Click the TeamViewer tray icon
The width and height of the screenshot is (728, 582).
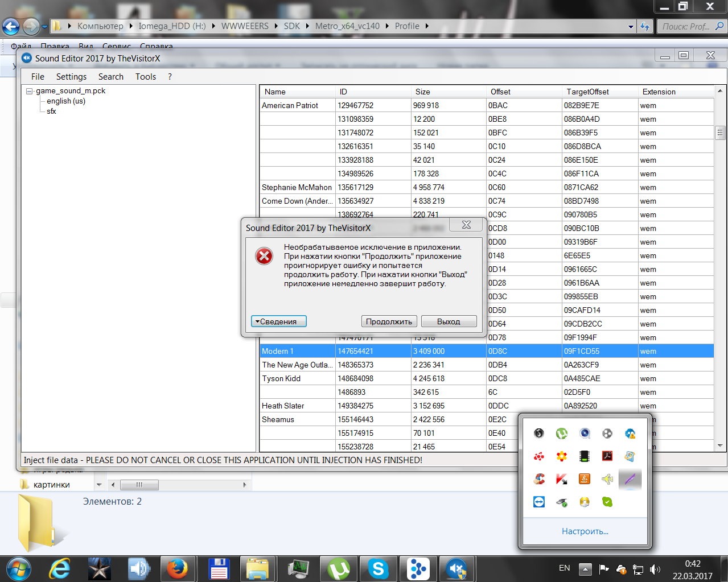coord(539,502)
